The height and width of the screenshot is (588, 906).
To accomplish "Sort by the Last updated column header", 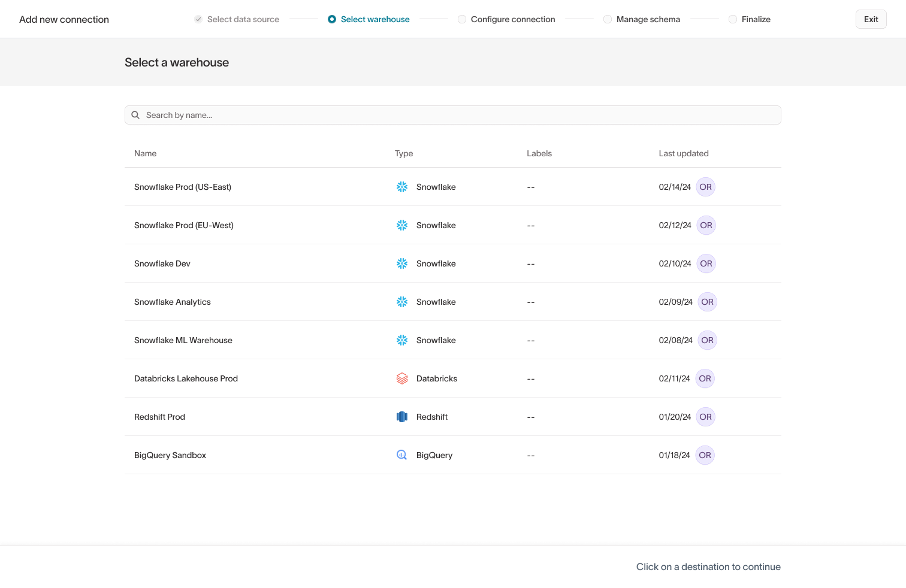I will pos(683,153).
